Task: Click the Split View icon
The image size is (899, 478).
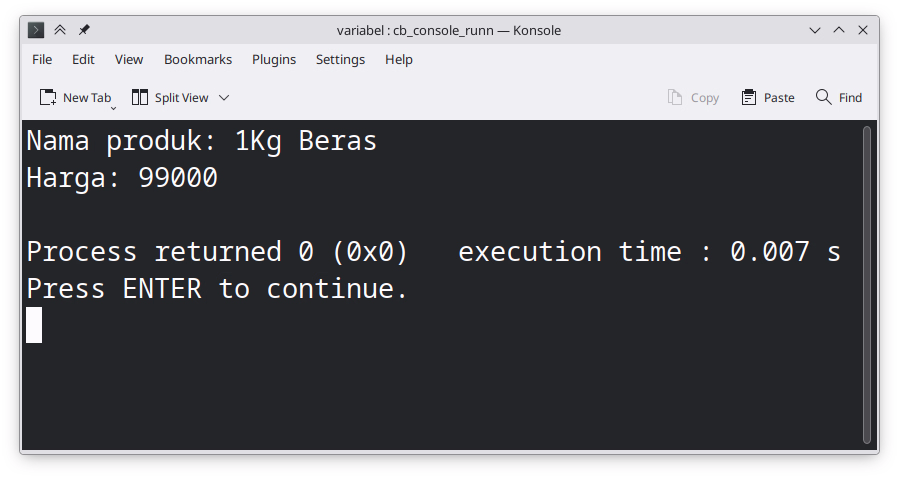Action: (140, 97)
